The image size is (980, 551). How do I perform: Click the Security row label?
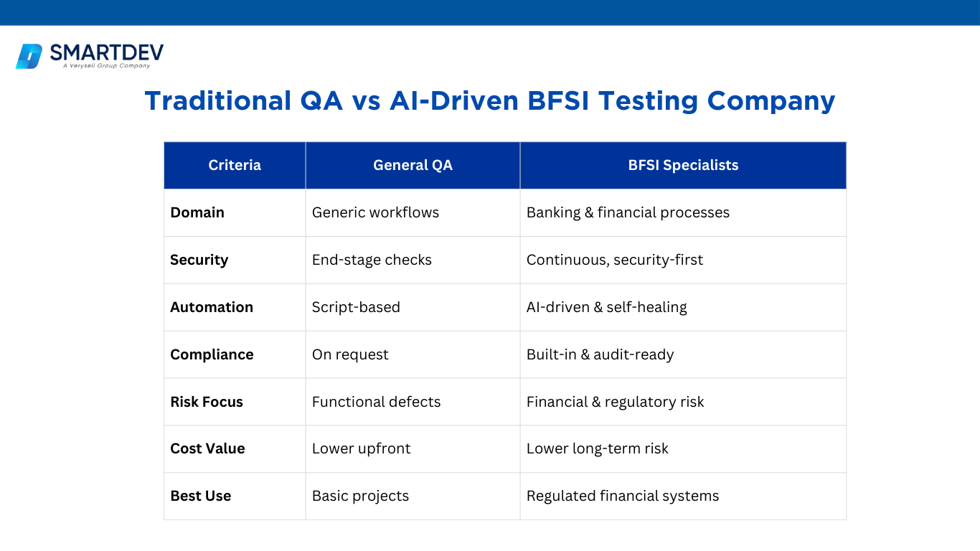tap(199, 260)
